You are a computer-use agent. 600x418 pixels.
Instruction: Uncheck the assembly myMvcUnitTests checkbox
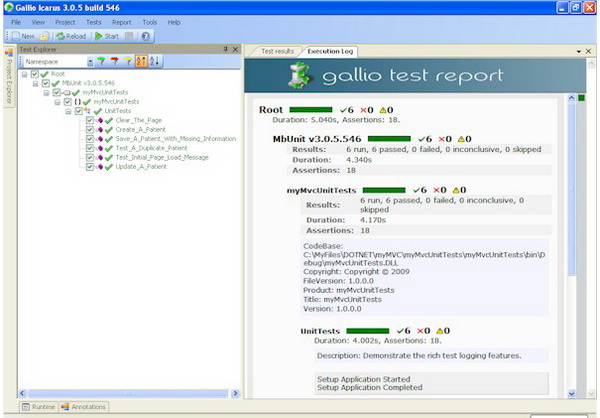57,92
